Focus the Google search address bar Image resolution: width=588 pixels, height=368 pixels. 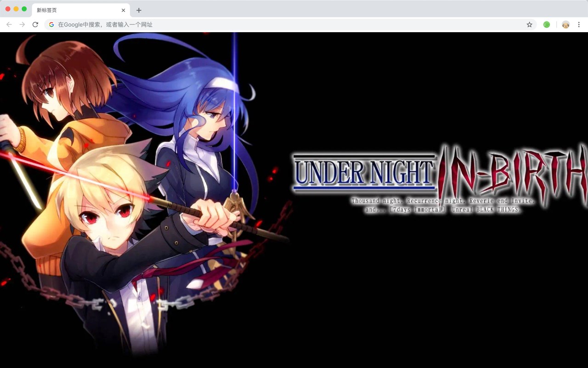click(290, 24)
